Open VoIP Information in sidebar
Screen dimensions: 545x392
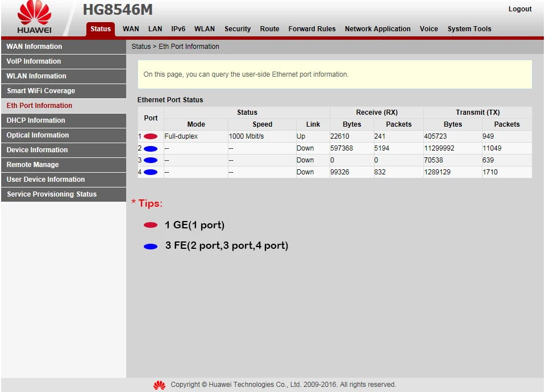click(64, 61)
